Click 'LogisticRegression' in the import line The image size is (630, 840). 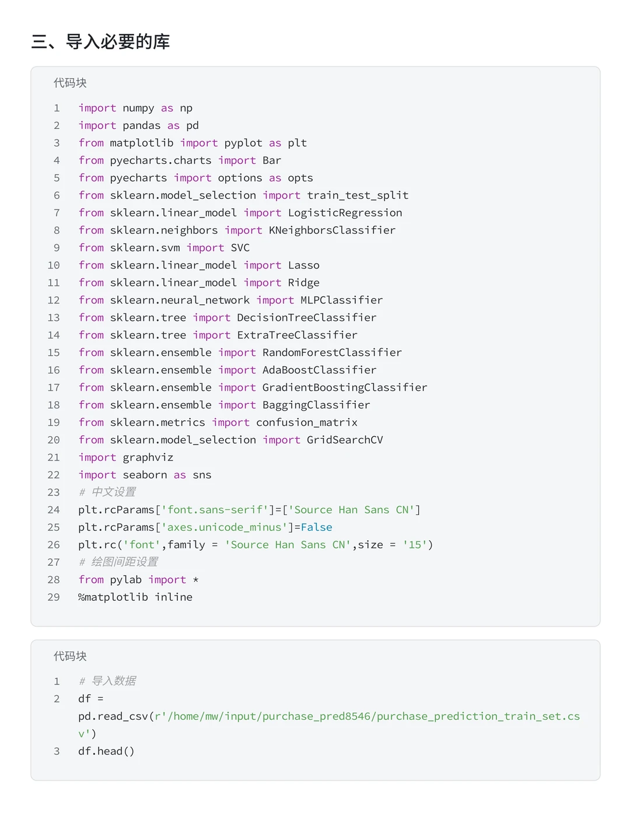345,213
